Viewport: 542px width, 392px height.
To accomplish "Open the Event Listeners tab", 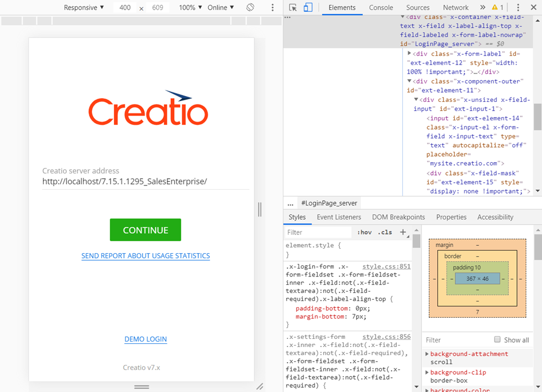I will tap(339, 217).
